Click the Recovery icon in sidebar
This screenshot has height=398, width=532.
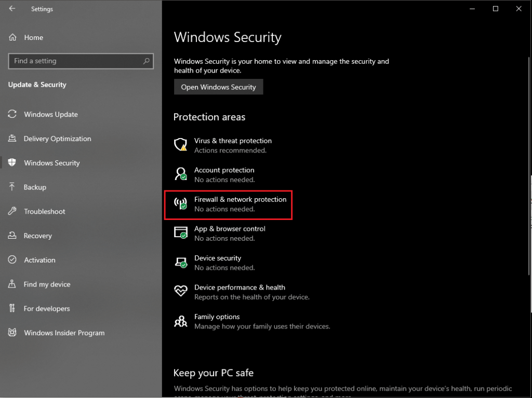tap(12, 235)
